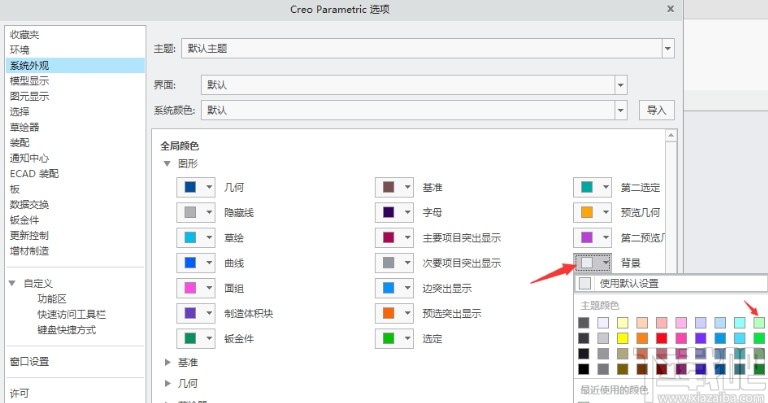Select 系统外观 in the sidebar

[75, 66]
